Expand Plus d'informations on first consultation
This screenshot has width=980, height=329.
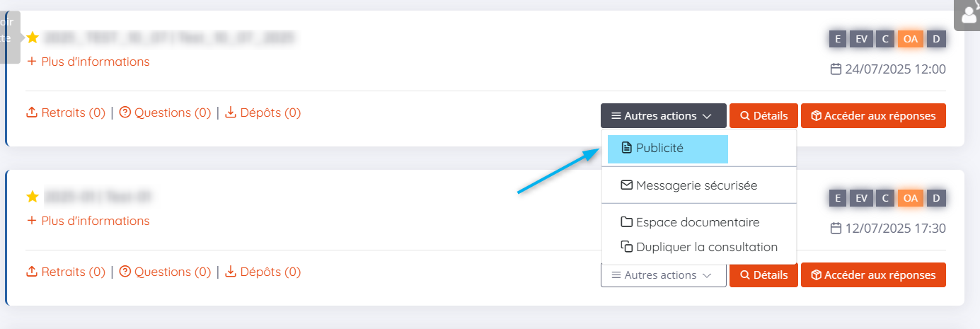tap(88, 62)
